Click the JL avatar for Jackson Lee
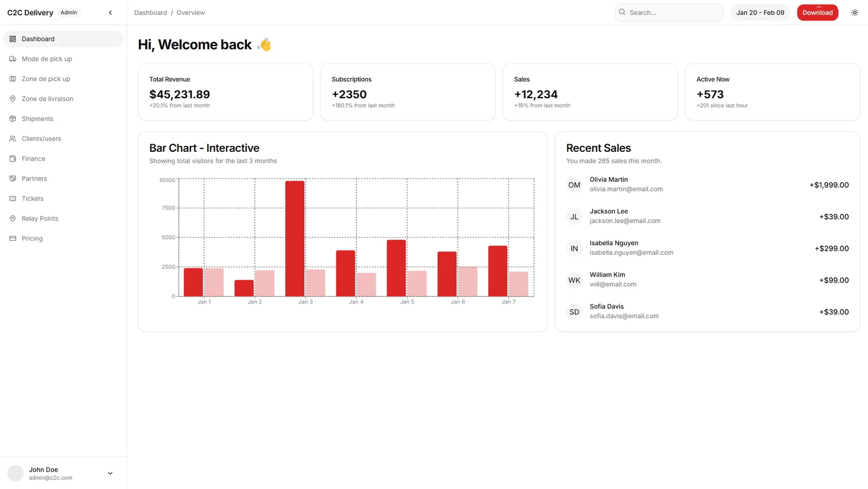 click(574, 217)
